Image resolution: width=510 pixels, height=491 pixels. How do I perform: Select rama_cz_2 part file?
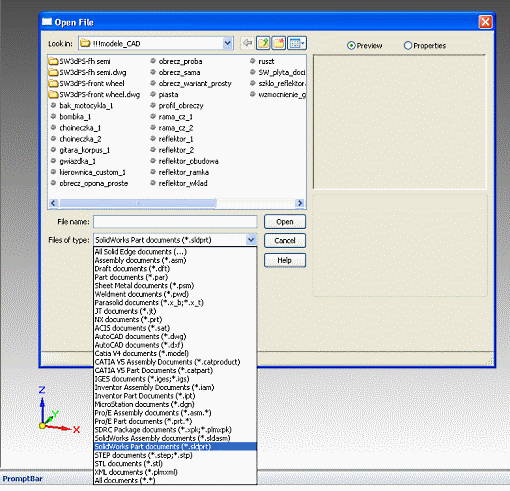(x=171, y=128)
